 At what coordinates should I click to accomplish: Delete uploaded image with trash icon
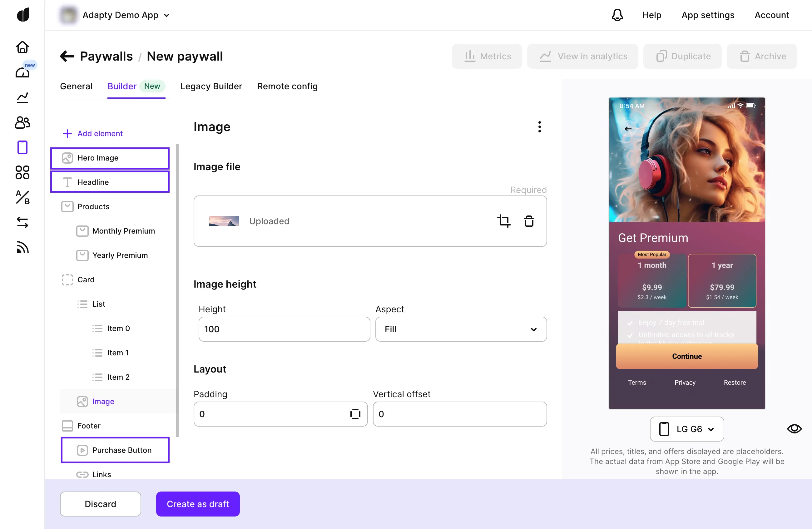[x=528, y=221]
